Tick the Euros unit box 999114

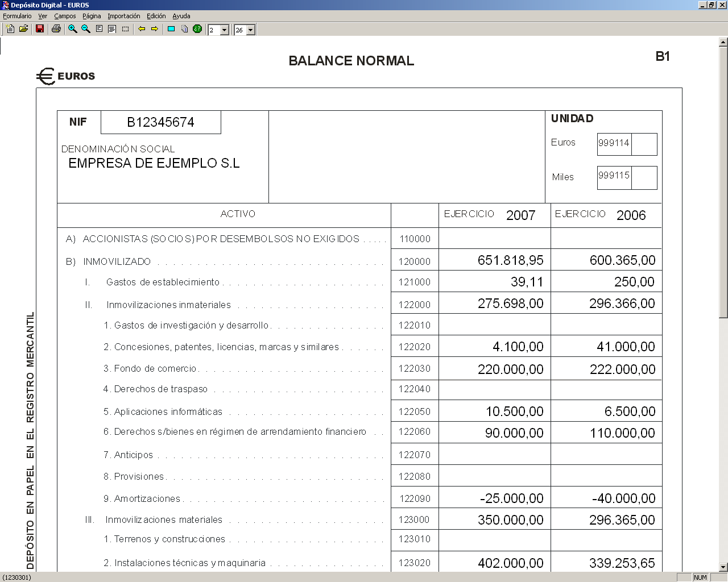pos(644,144)
